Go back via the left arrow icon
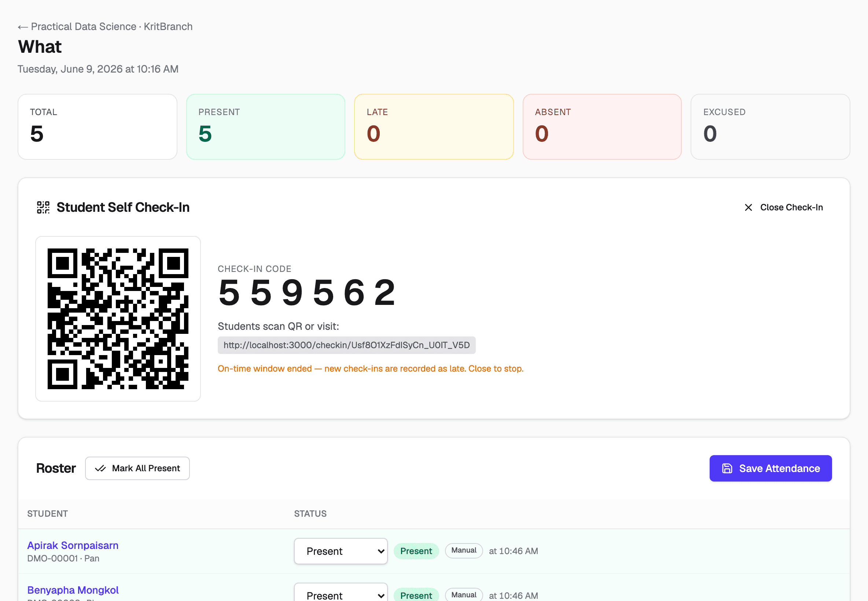 click(x=23, y=27)
